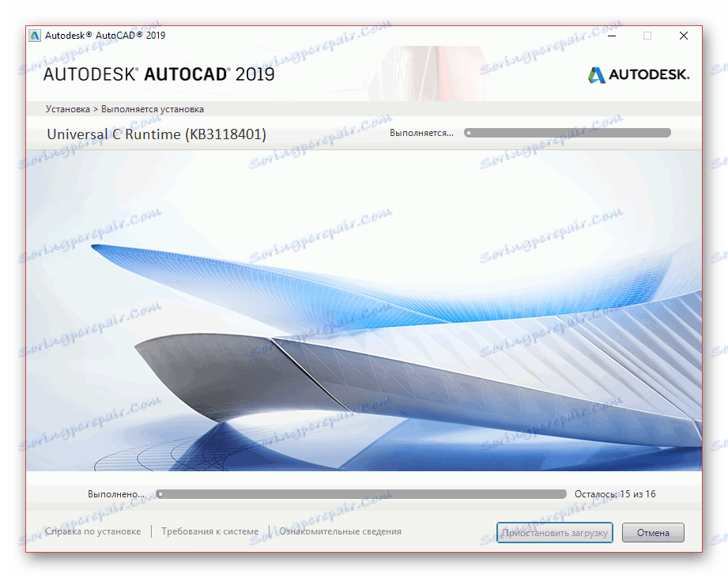Open the 'Требования к системе' link
728x578 pixels.
tap(209, 531)
